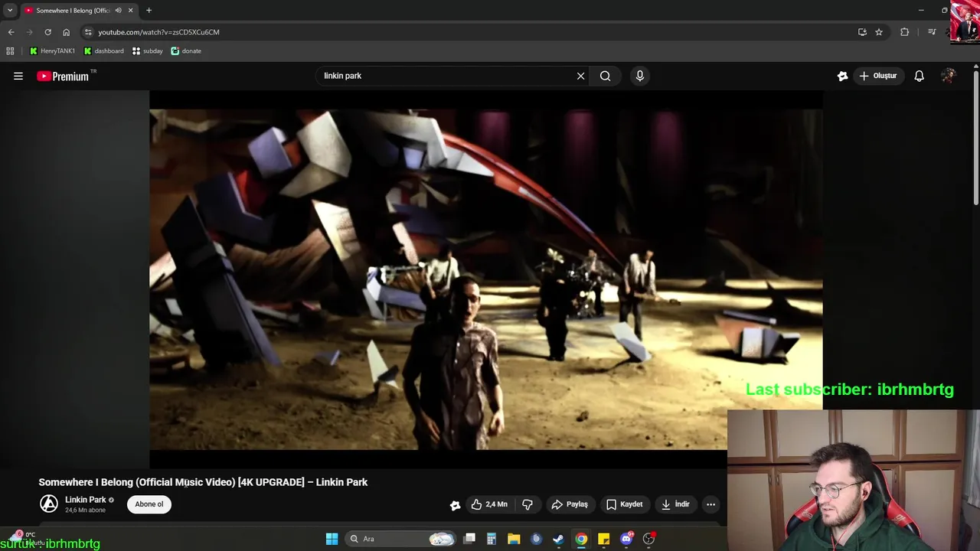Run search with the magnifier button

click(x=605, y=76)
